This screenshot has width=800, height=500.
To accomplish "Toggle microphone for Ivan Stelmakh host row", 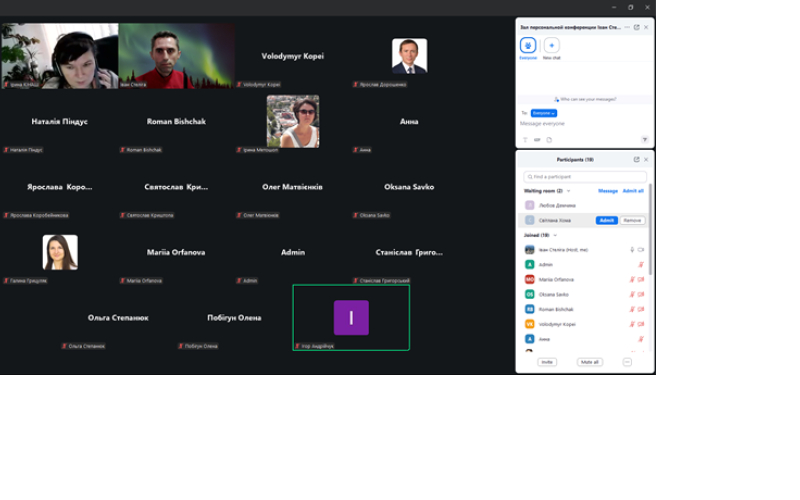I will [631, 249].
